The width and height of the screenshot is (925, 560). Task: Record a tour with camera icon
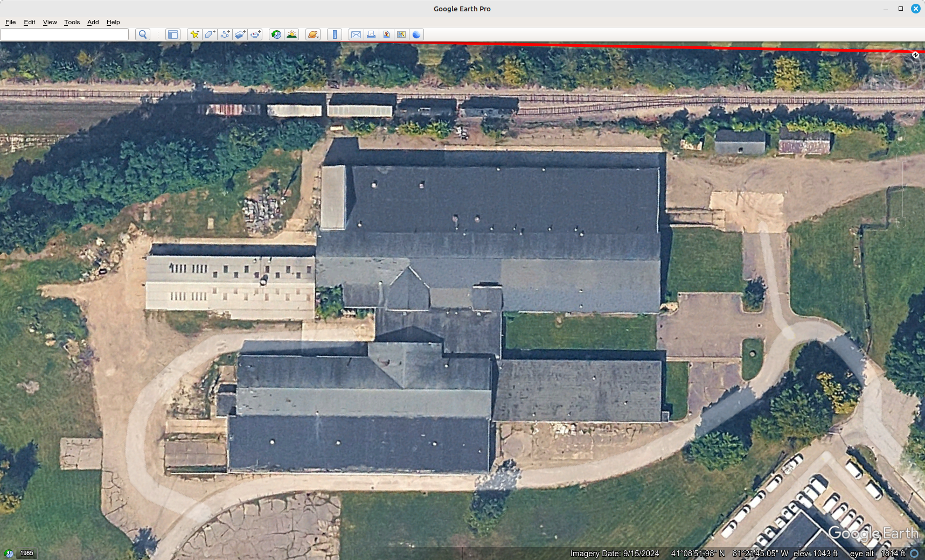(255, 34)
